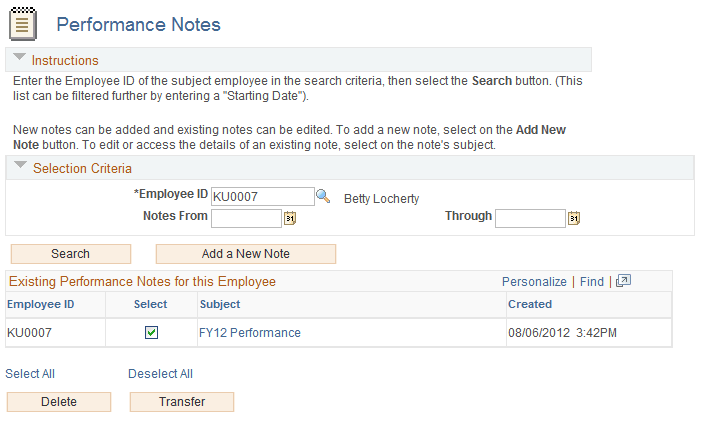Collapse the Instructions section
Screen dimensions: 709x421
[x=19, y=59]
